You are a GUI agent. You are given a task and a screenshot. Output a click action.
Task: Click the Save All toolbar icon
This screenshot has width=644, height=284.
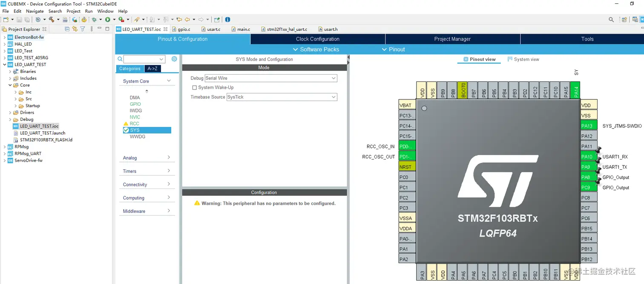tap(27, 20)
